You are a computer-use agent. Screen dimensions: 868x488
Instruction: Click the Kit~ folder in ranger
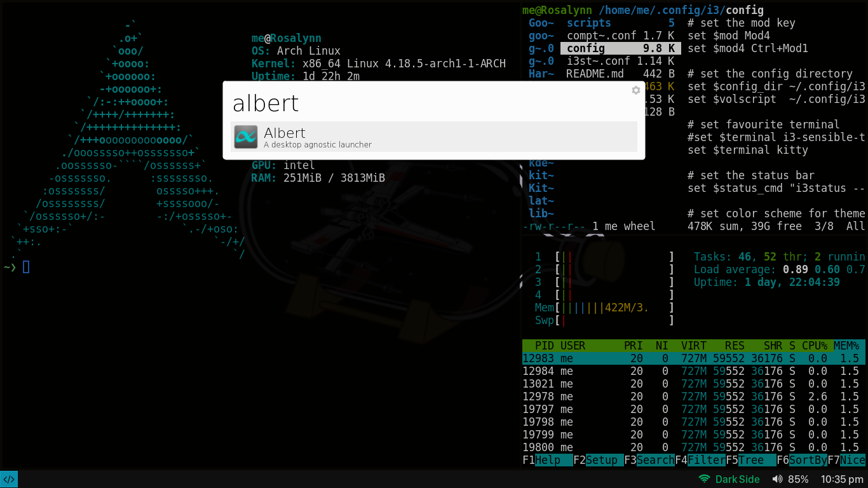click(541, 188)
